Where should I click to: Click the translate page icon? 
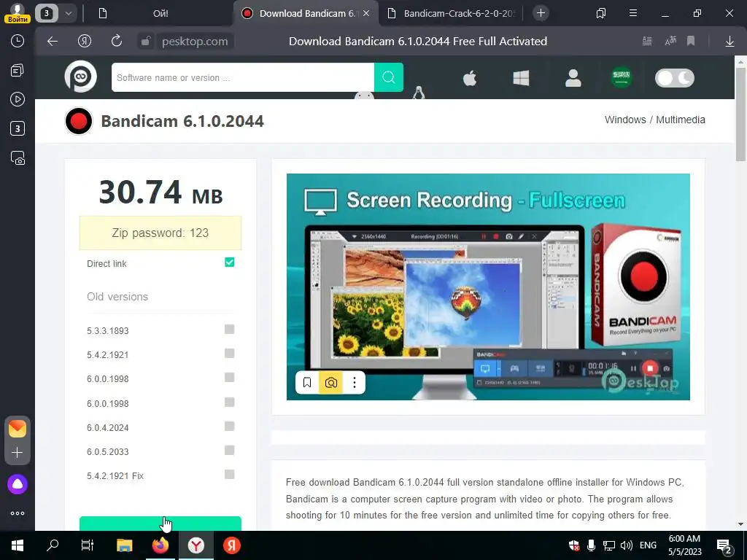tap(670, 42)
